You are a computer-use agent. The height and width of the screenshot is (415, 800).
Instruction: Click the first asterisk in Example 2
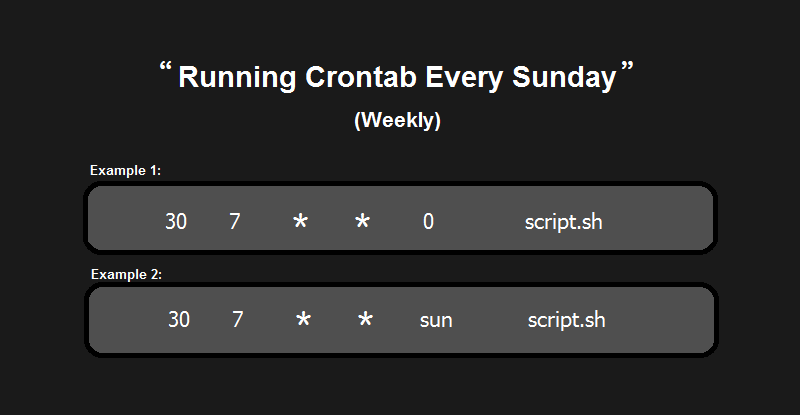303,319
